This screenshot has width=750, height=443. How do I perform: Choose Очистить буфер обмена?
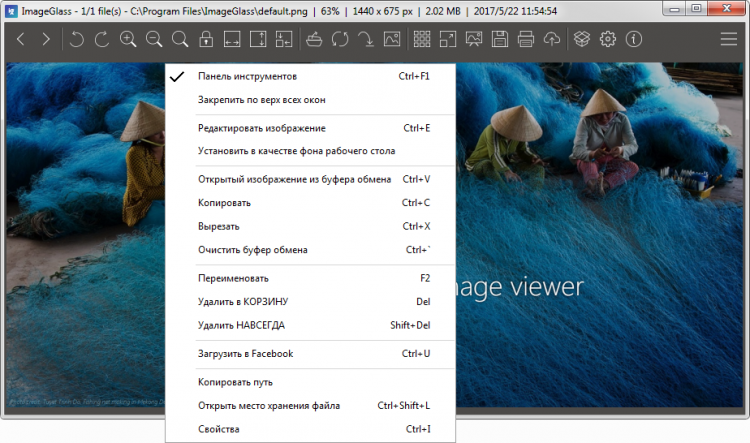(x=310, y=249)
